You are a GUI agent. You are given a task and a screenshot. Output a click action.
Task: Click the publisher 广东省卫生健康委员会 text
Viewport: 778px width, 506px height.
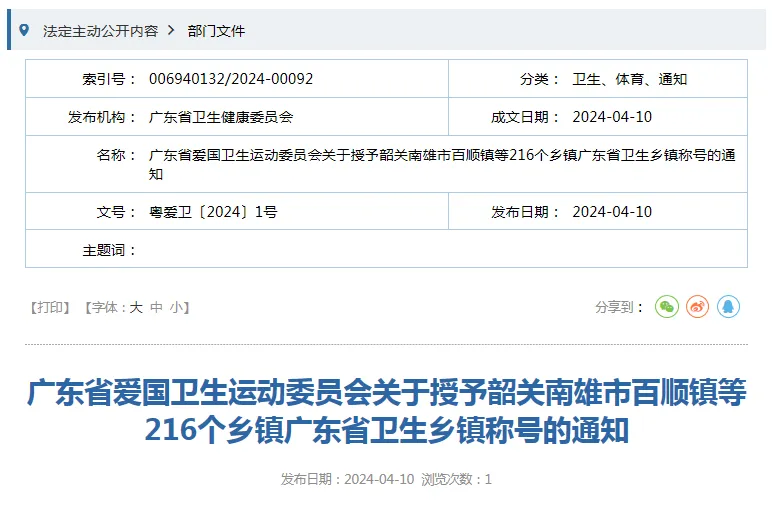pyautogui.click(x=221, y=117)
